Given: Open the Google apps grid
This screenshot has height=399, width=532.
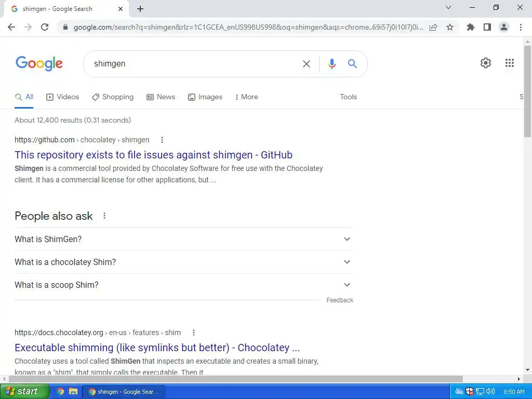Looking at the screenshot, I should point(510,63).
